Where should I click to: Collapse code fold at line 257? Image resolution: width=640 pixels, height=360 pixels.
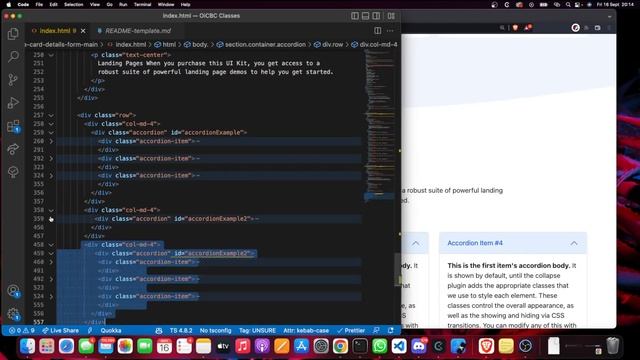point(51,115)
